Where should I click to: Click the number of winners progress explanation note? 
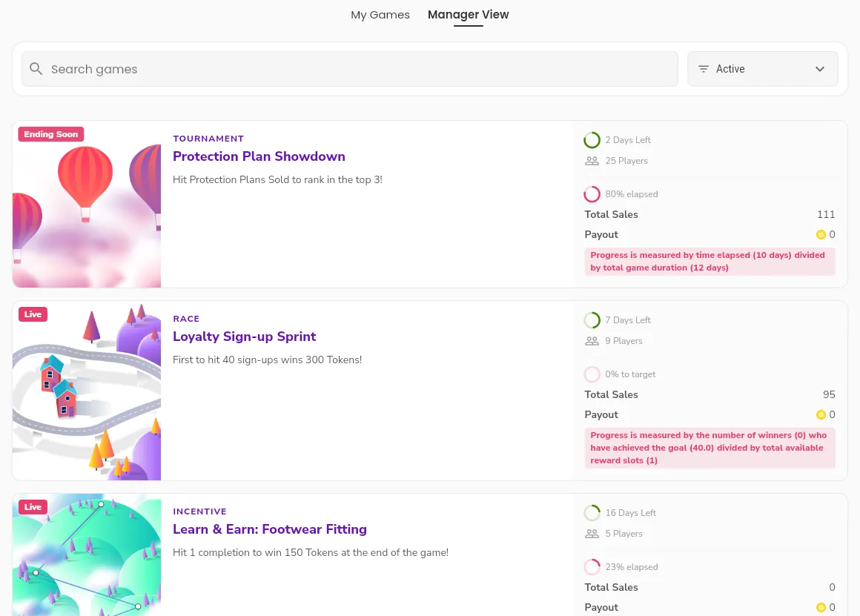[709, 448]
